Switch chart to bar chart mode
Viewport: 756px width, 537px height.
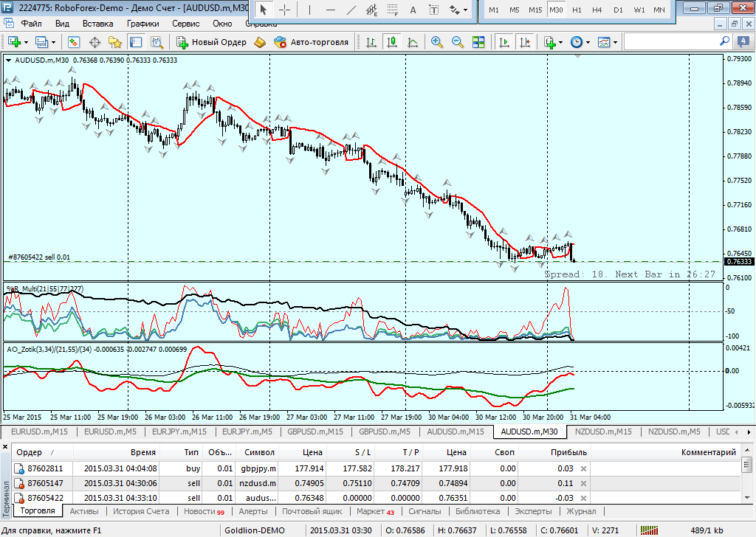[x=371, y=42]
